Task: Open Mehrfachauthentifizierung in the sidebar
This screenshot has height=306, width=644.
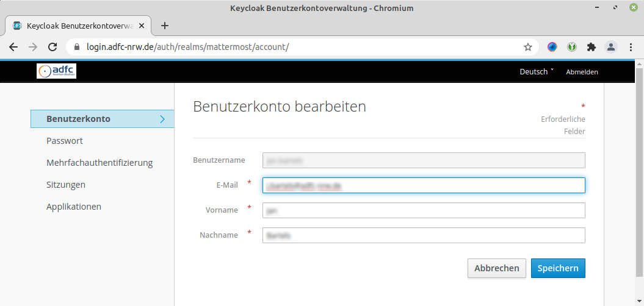Action: click(99, 163)
